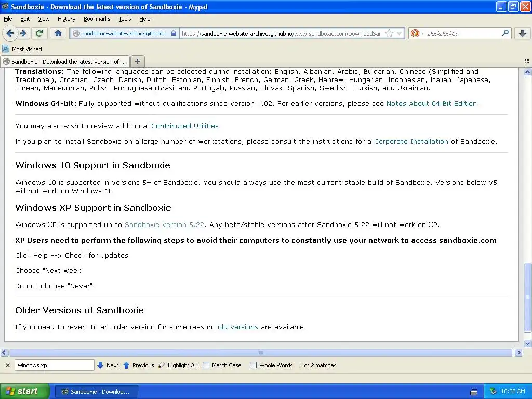Show the tab groups grid icon
532x399 pixels.
coord(527,61)
